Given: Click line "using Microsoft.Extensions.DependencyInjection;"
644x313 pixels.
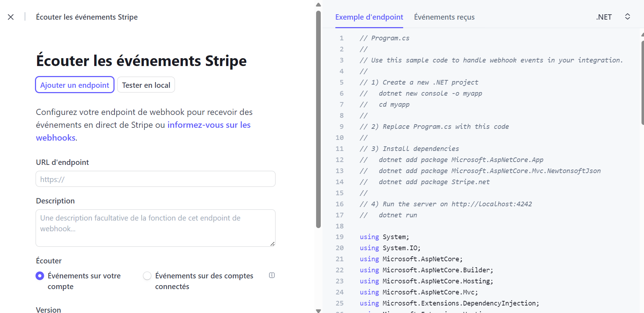Looking at the screenshot, I should 450,303.
